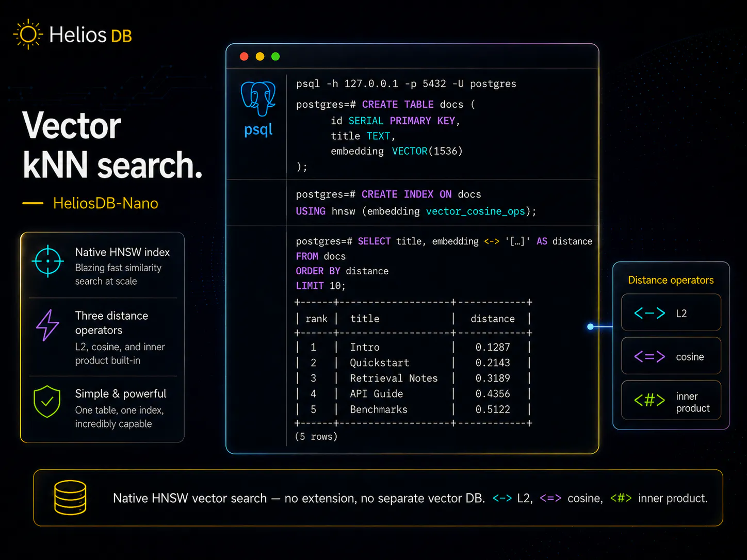Click the Three distance operators heading
Image resolution: width=747 pixels, height=560 pixels.
pos(111,323)
